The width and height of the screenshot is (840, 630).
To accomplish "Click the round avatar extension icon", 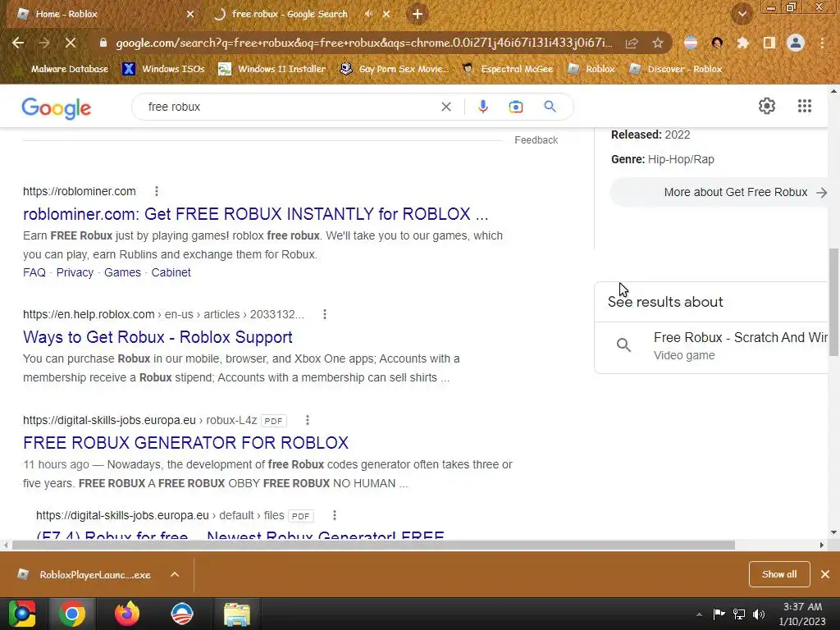I will (x=717, y=43).
